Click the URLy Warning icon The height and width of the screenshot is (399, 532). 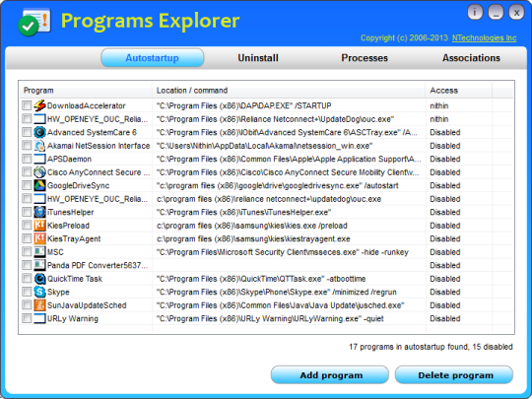tap(39, 318)
